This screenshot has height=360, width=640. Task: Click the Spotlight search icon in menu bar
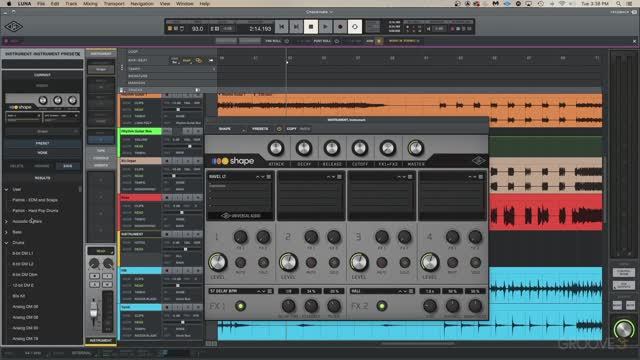619,4
